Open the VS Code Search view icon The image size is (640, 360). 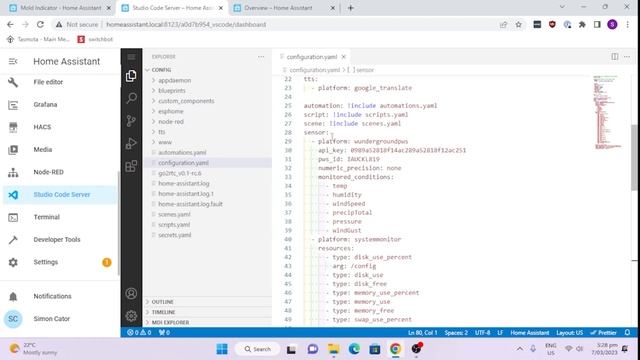pyautogui.click(x=131, y=98)
